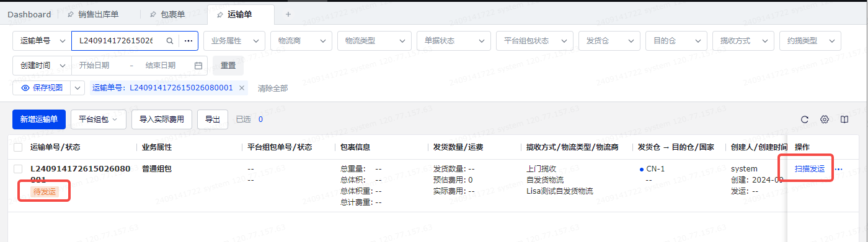Click the 运输单号/状态 column header
This screenshot has height=242, width=868.
[x=55, y=147]
